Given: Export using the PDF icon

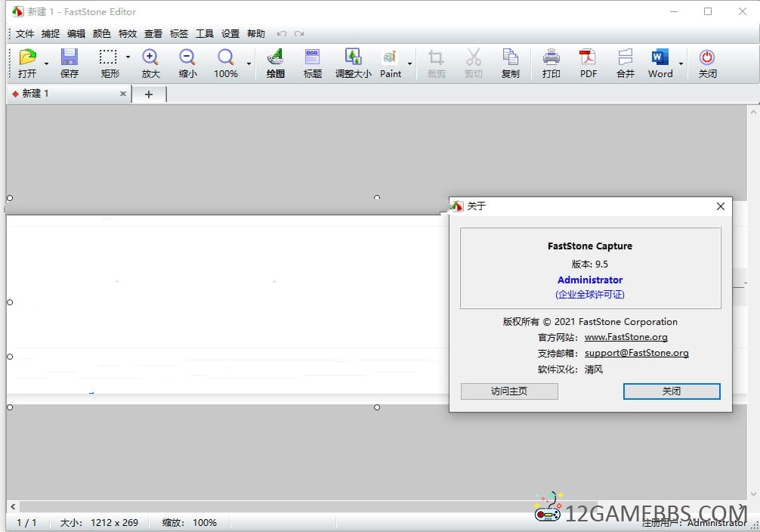Looking at the screenshot, I should [x=588, y=57].
